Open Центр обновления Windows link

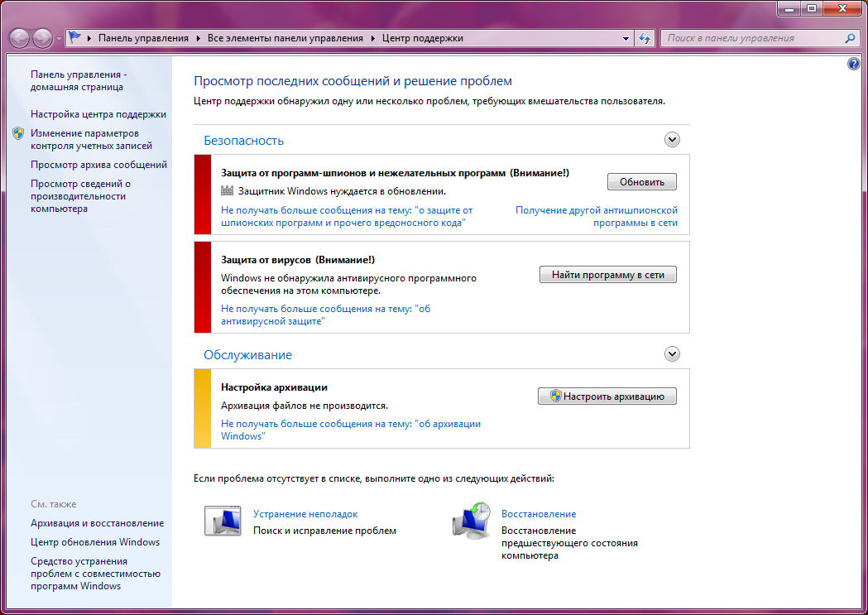click(95, 542)
